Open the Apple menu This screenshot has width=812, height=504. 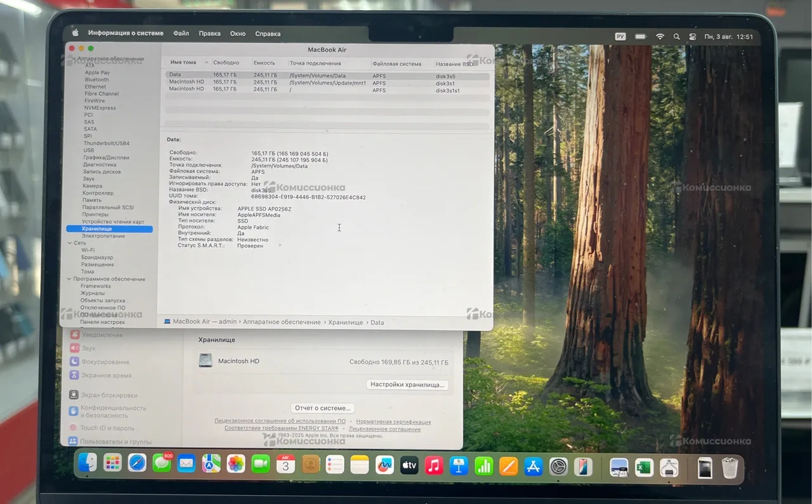(75, 32)
